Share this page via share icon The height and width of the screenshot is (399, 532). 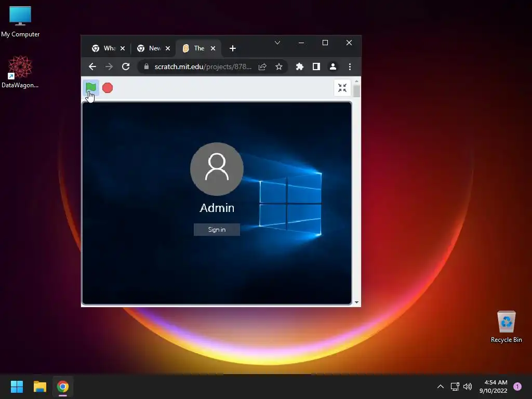click(262, 67)
